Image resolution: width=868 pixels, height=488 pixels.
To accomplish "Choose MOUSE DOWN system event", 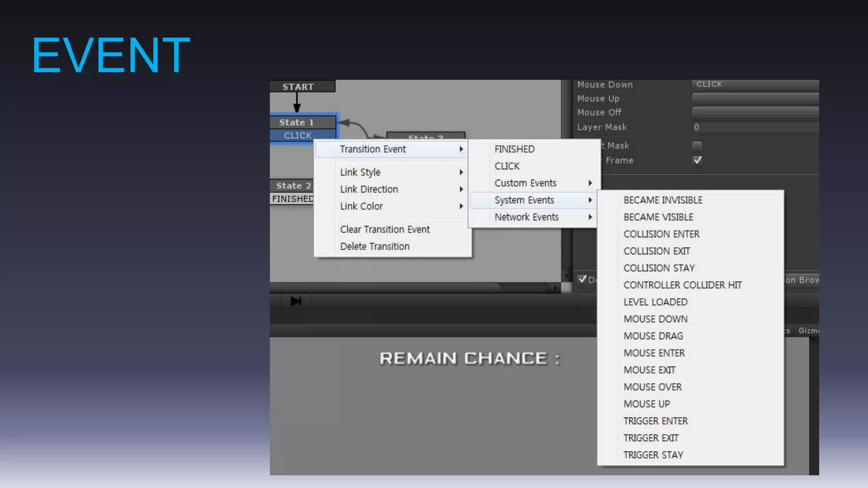I will point(655,319).
